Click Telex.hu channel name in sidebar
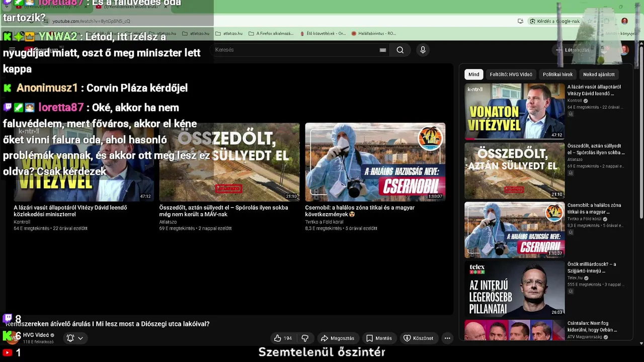Screen dimensions: 644x362 click(x=575, y=278)
